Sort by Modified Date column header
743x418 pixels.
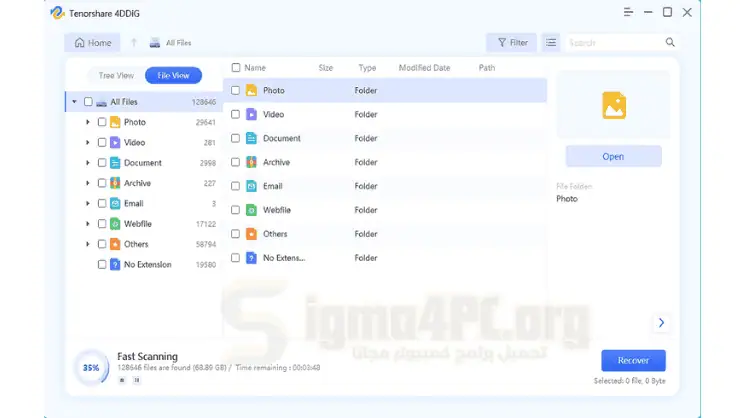tap(424, 68)
